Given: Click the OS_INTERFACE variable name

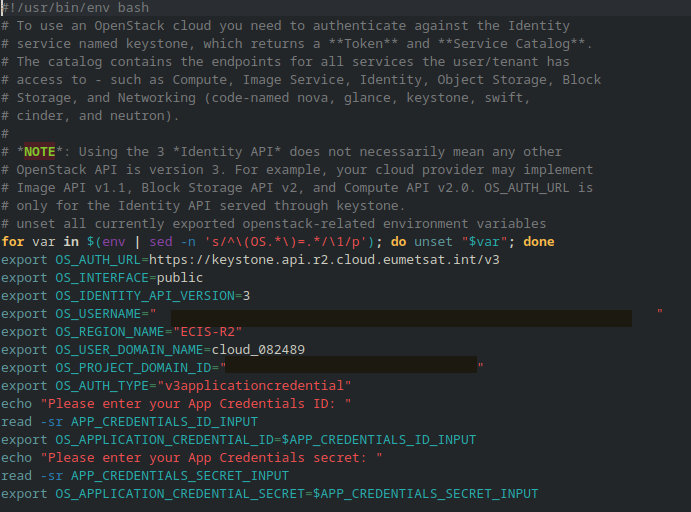Looking at the screenshot, I should pos(102,278).
